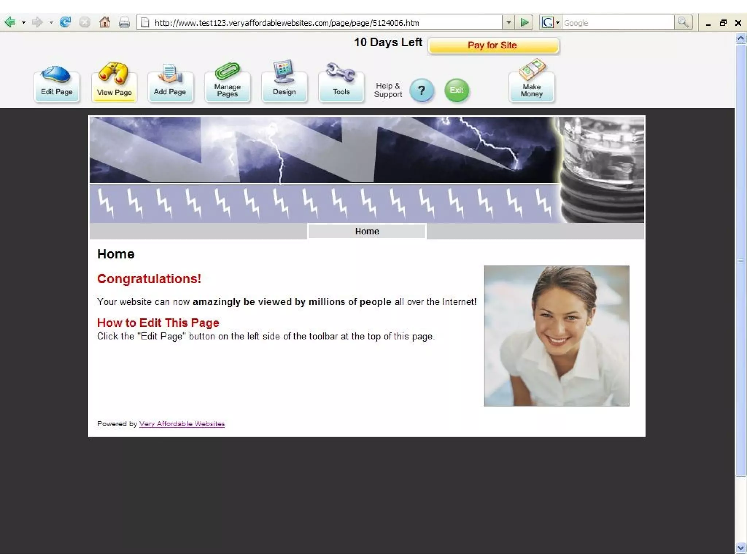Click the browser home icon

[105, 23]
